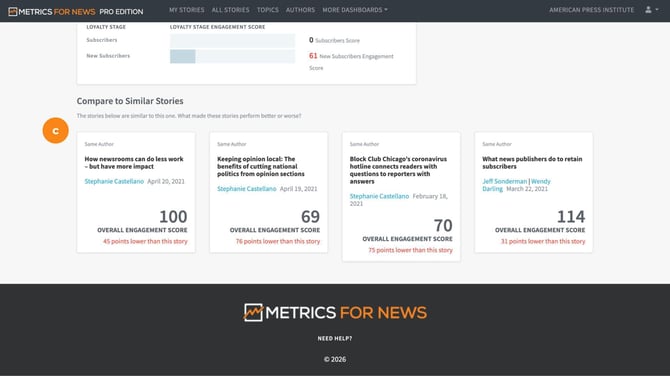Open the Topics navigation item

[x=267, y=10]
